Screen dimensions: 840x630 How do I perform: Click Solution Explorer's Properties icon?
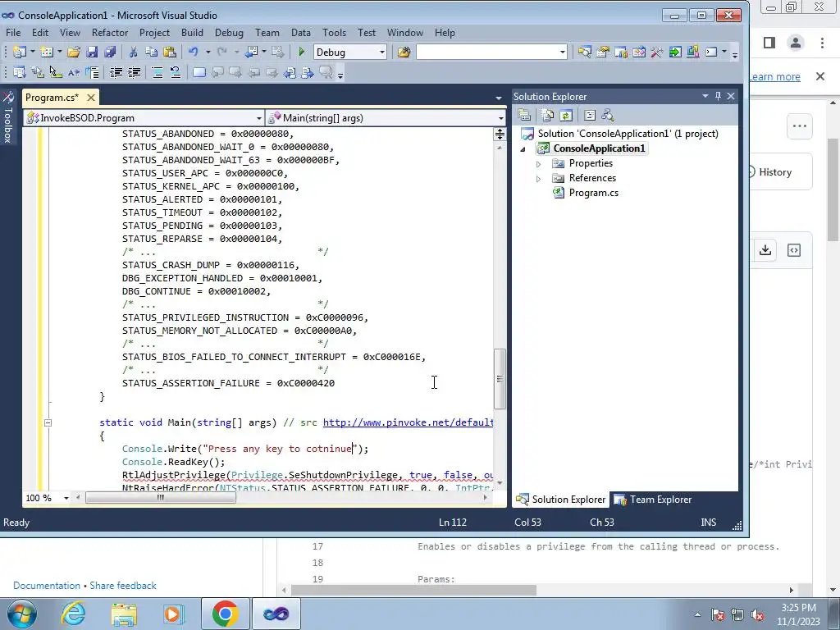pos(524,115)
